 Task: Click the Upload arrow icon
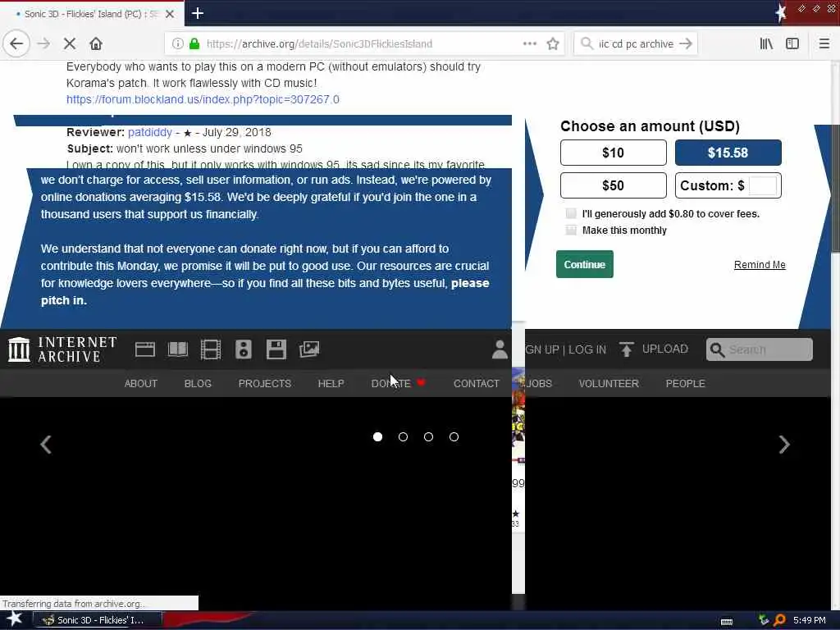coord(626,349)
